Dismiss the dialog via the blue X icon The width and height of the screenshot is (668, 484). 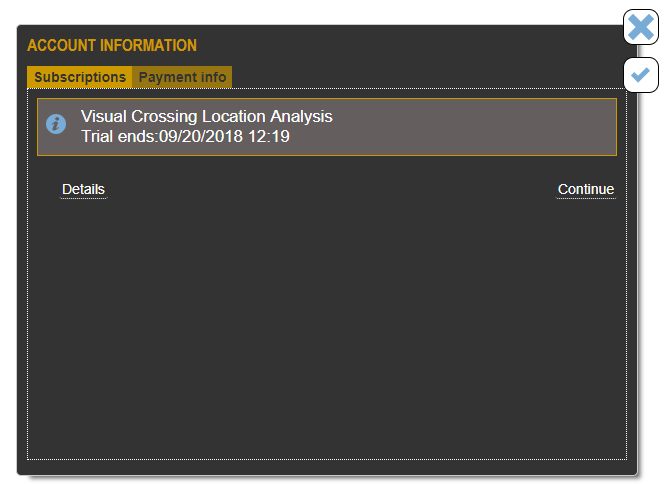(641, 27)
